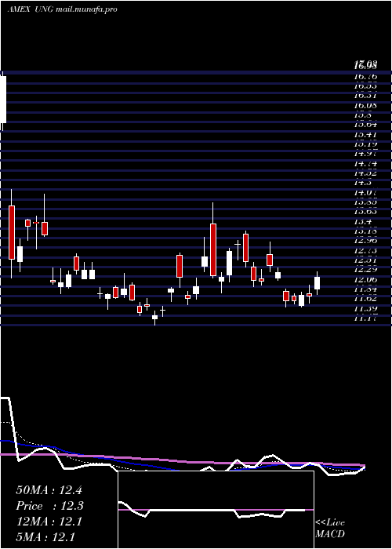This screenshot has height=549, width=392.
Task: Click the 11.62 price axis label
Action: (x=365, y=299)
